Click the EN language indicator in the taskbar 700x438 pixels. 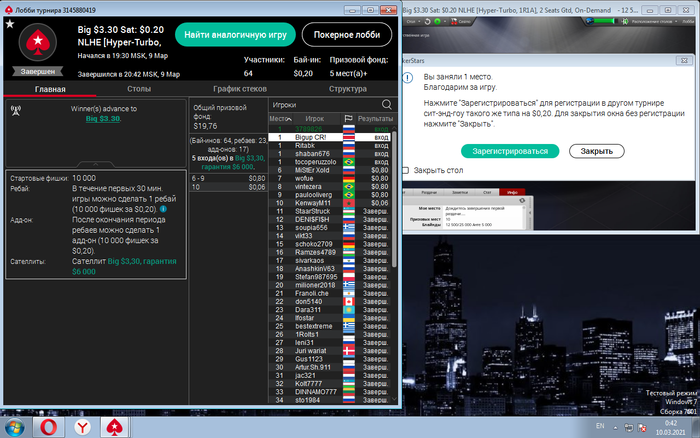600,426
